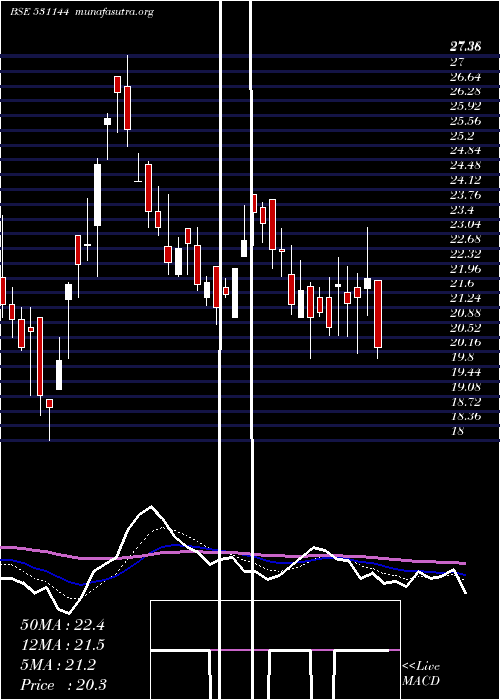Click the BSE 531144 ticker label
Screen dimensions: 500x700
point(39,12)
